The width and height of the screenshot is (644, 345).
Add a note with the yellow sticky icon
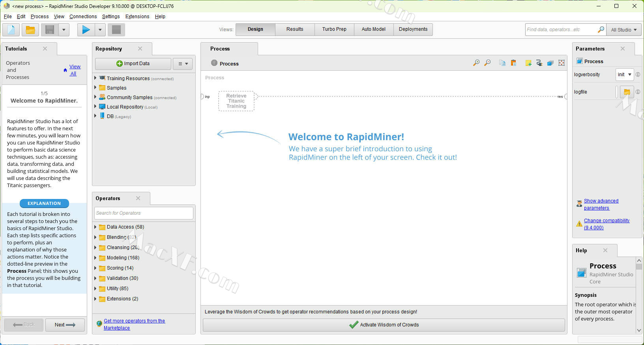528,63
